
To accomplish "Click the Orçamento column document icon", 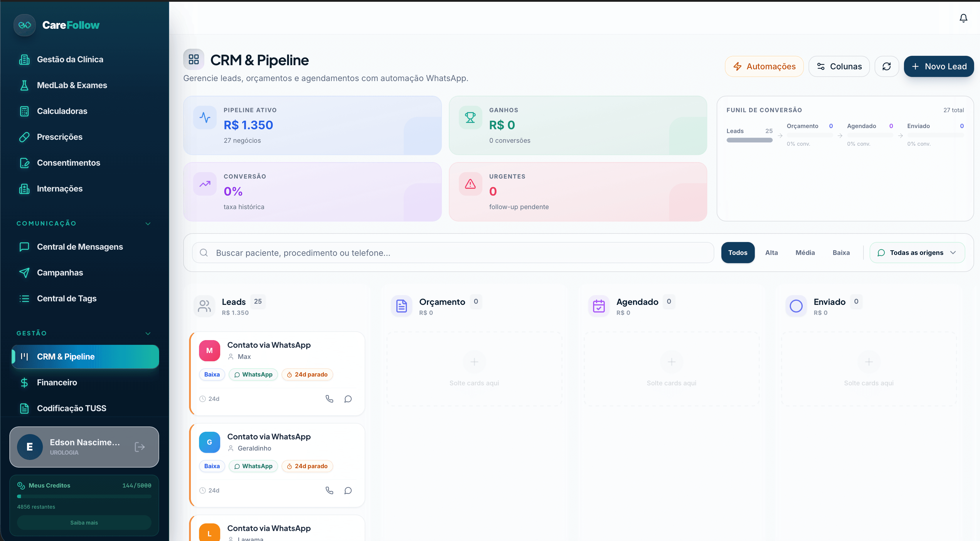I will tap(402, 306).
